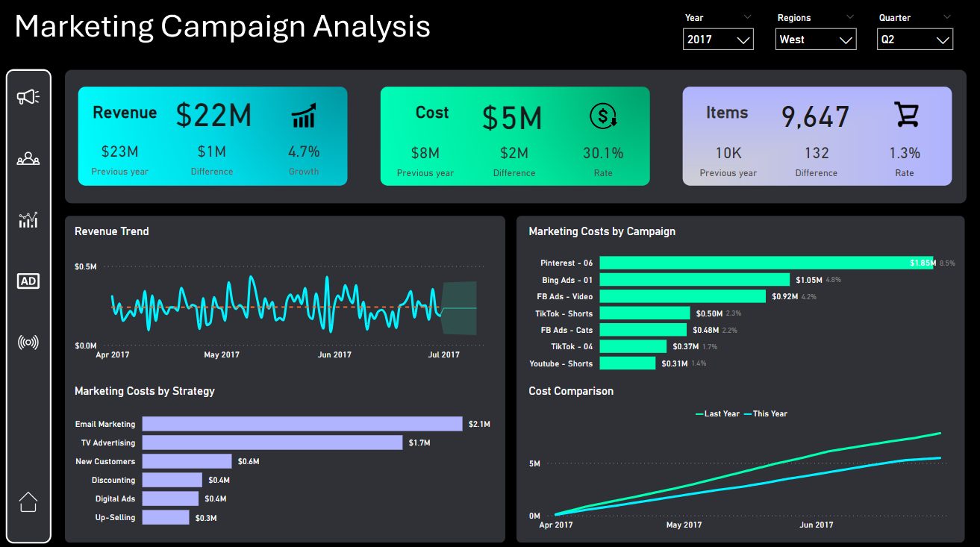Click the cost dollar-down icon
980x547 pixels.
click(603, 116)
